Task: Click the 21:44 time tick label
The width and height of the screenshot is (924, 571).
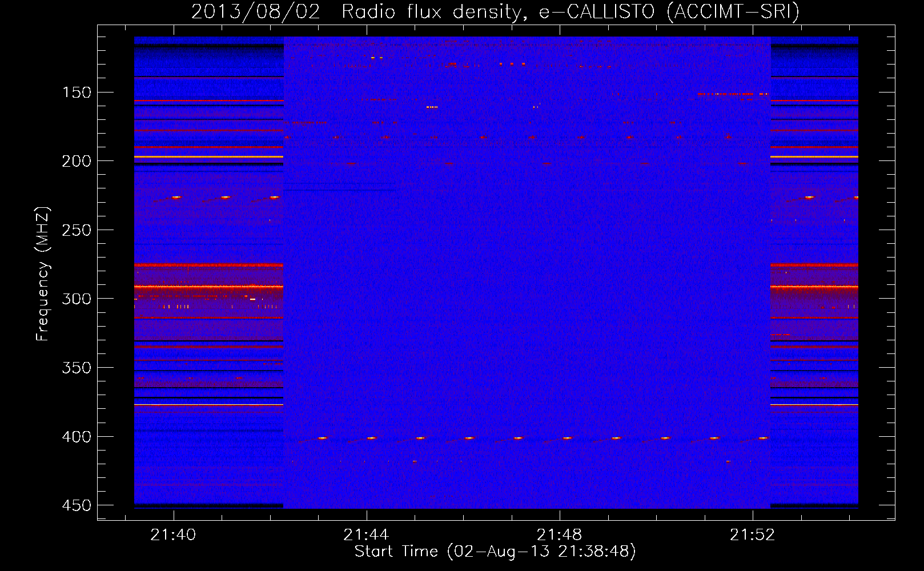Action: tap(366, 534)
